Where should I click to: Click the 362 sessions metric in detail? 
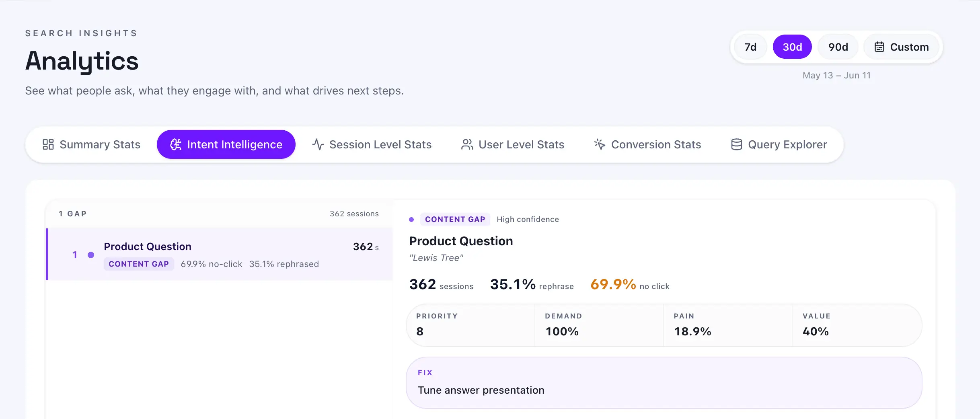[441, 284]
